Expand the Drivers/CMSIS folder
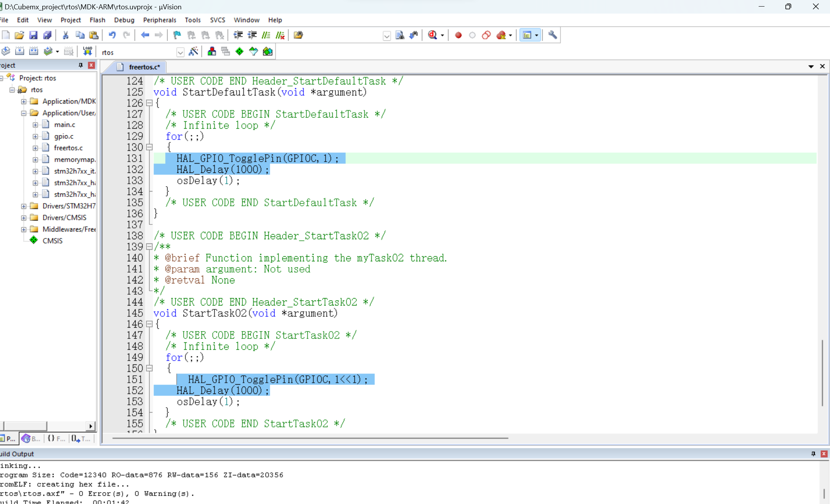830x504 pixels. click(24, 218)
